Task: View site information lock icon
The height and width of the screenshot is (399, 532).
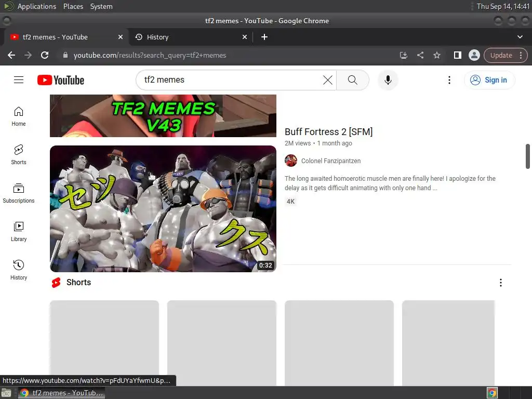Action: pos(65,55)
